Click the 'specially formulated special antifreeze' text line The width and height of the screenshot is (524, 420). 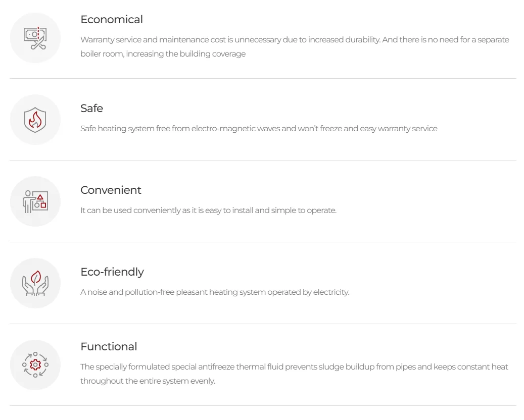294,367
